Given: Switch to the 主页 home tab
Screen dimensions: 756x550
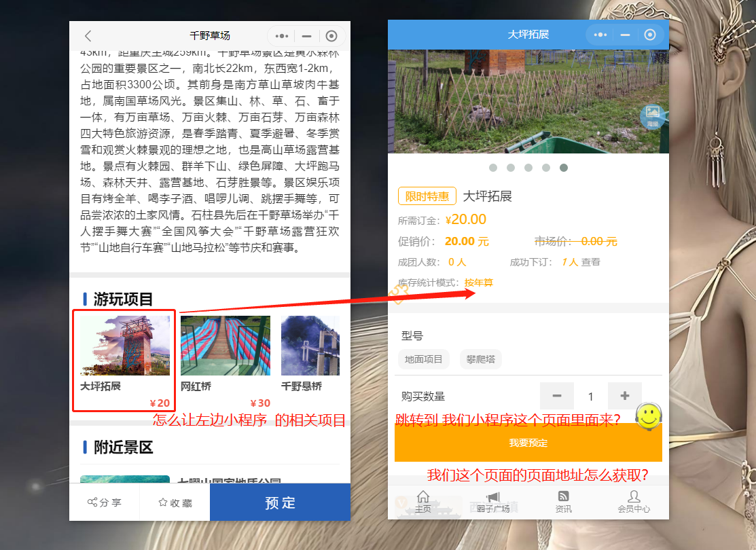Looking at the screenshot, I should tap(423, 502).
